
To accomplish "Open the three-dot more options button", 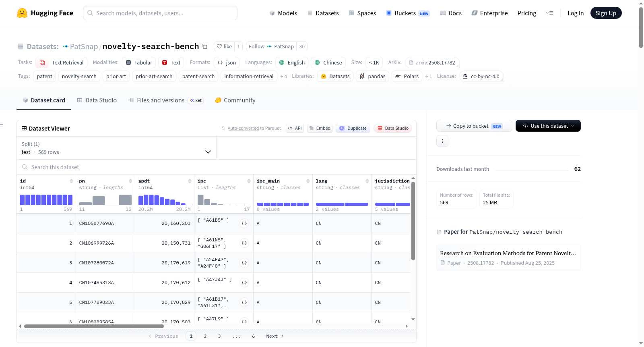I will (x=442, y=141).
